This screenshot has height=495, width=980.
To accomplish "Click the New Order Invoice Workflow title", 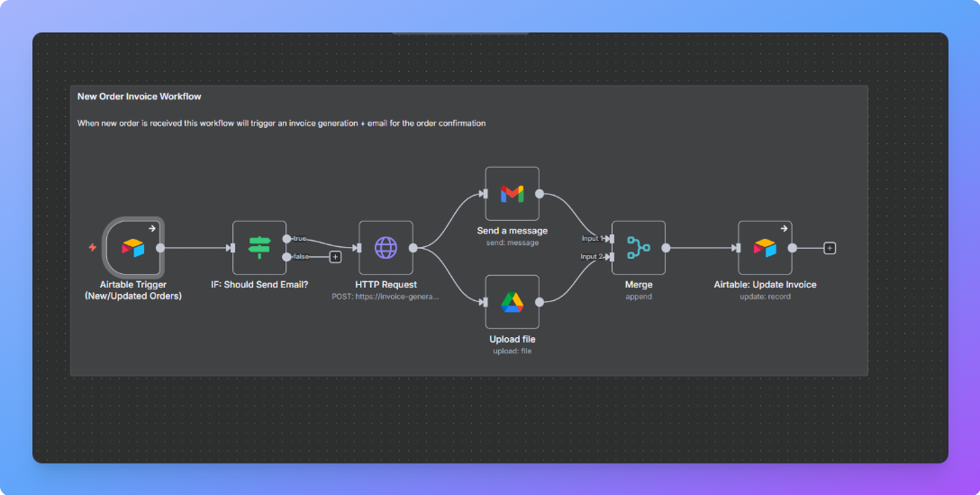I will pyautogui.click(x=140, y=96).
